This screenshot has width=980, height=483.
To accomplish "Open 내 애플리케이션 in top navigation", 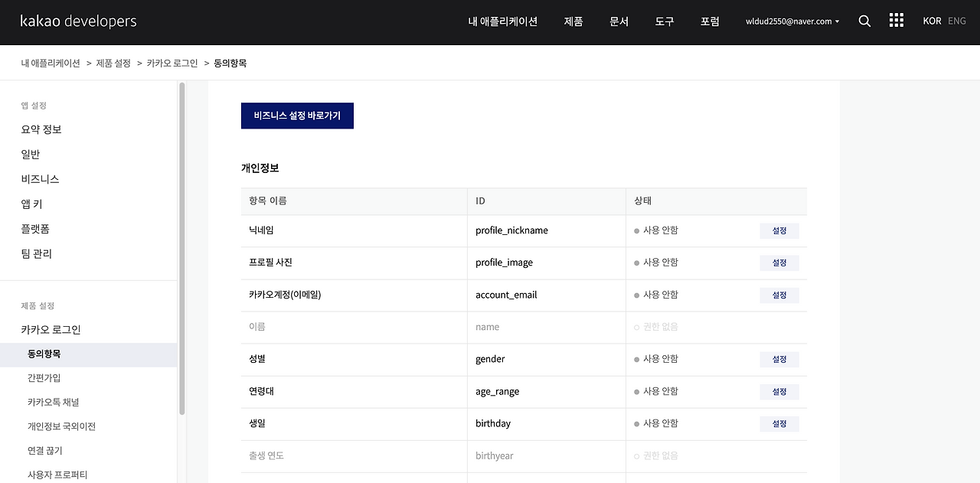I will click(503, 21).
